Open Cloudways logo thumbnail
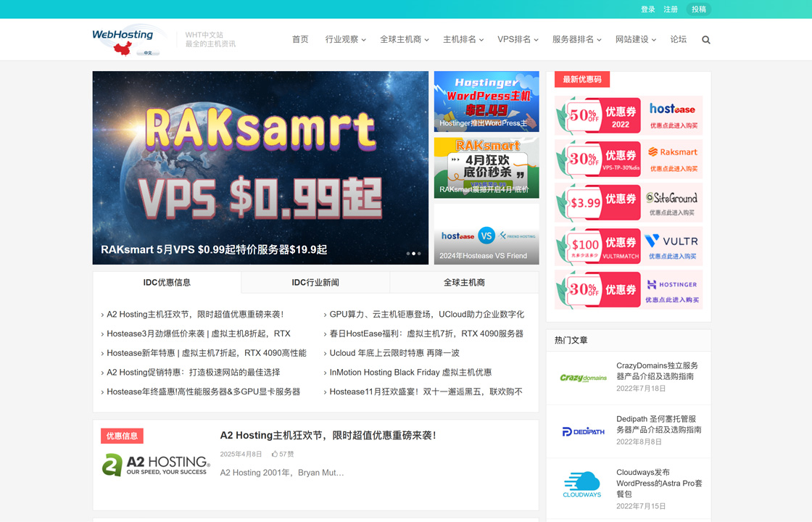 point(582,485)
